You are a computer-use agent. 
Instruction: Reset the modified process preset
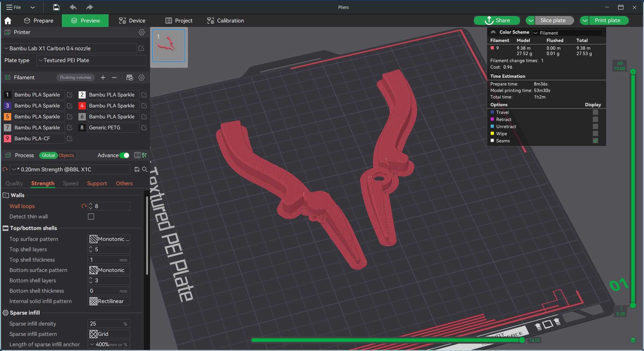tap(5, 169)
